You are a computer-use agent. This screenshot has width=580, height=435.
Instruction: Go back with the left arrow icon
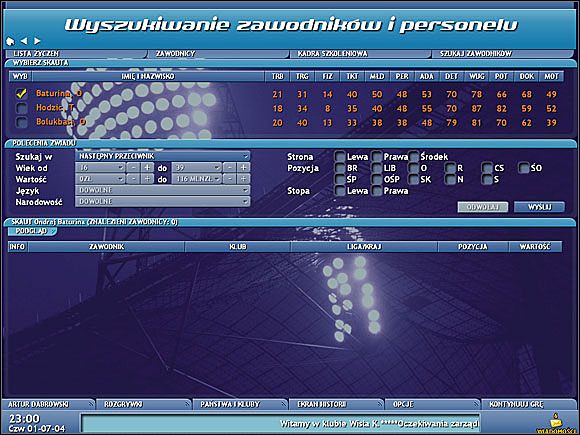[24, 41]
